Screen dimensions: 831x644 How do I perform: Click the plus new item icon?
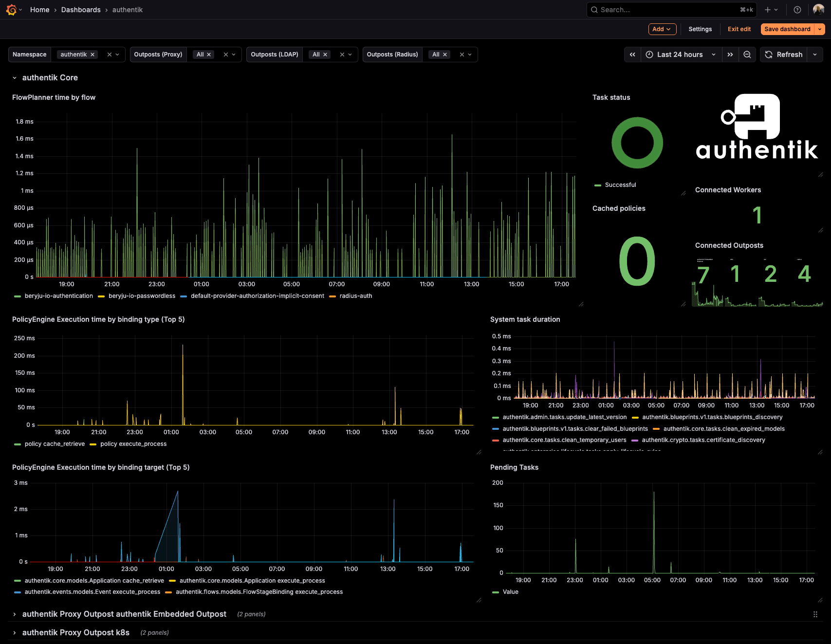click(x=768, y=10)
